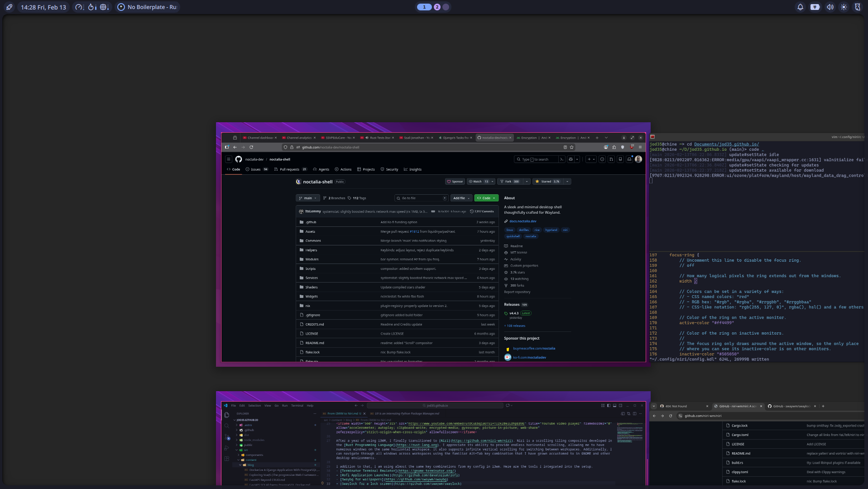Open the docs.noctalia.dev link

[523, 221]
